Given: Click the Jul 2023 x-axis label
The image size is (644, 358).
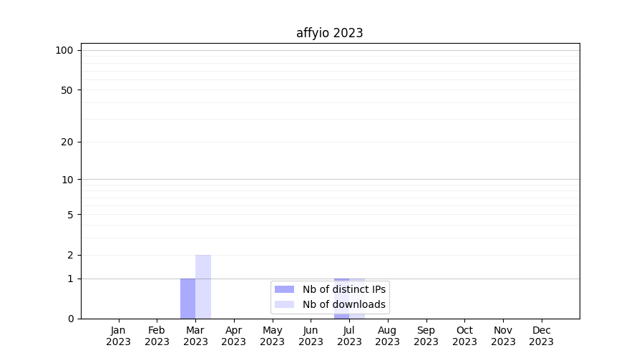Looking at the screenshot, I should 349,336.
